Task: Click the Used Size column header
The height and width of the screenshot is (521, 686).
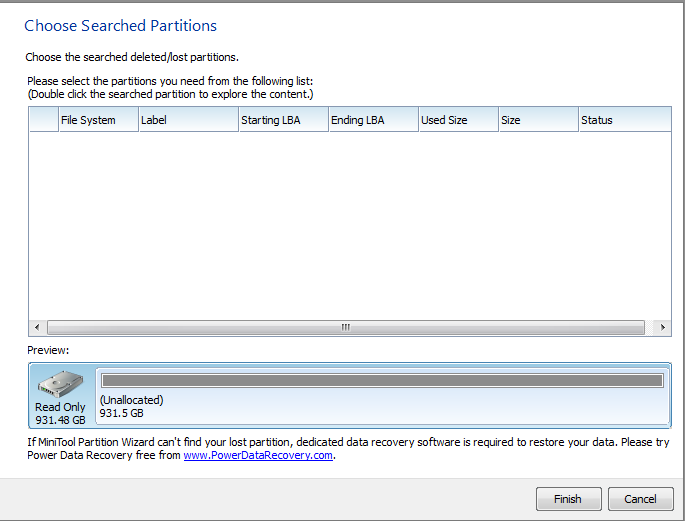Action: (x=458, y=120)
